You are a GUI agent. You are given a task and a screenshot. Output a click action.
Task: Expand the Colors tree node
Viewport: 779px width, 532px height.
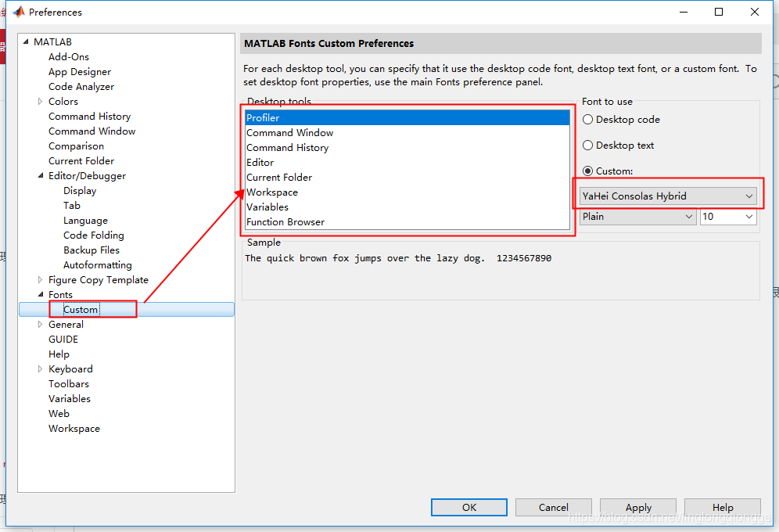(x=40, y=102)
